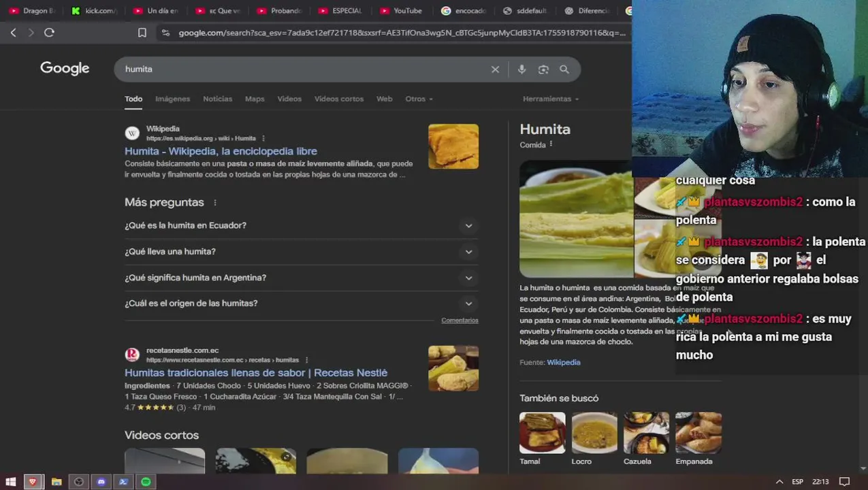Screen dimensions: 868x490
Task: Click the Brave browser taskbar icon
Action: tap(33, 482)
